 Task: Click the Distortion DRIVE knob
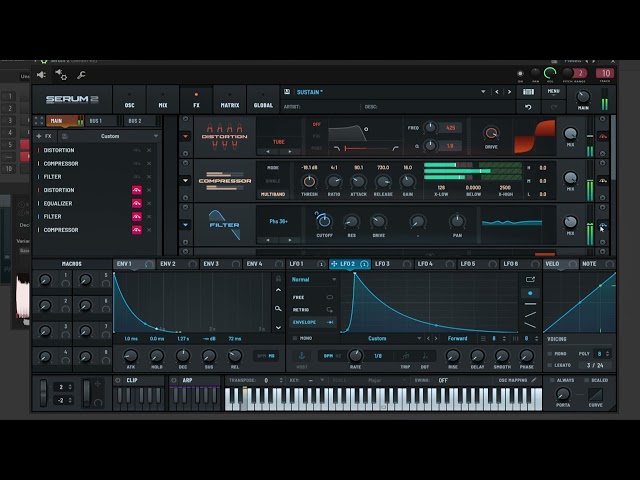click(491, 133)
